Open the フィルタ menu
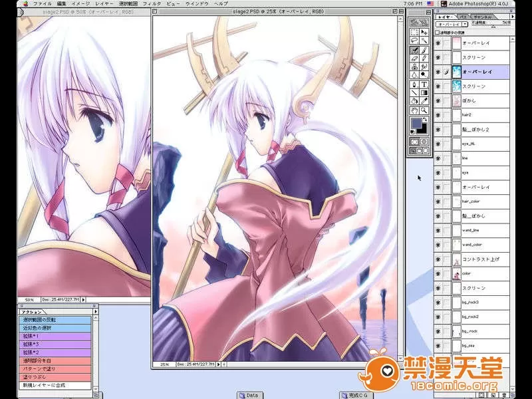The height and width of the screenshot is (399, 532). pos(152,3)
